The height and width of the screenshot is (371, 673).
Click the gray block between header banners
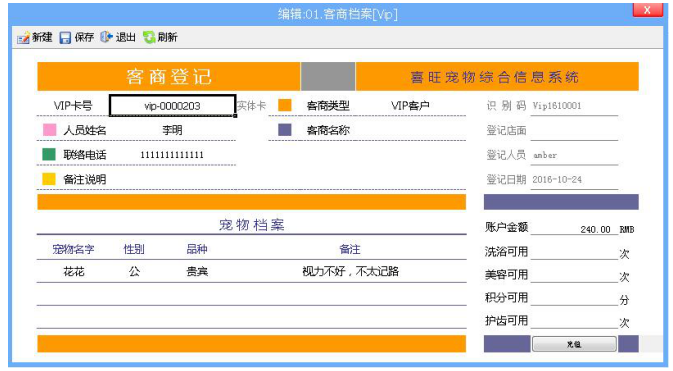click(x=328, y=76)
